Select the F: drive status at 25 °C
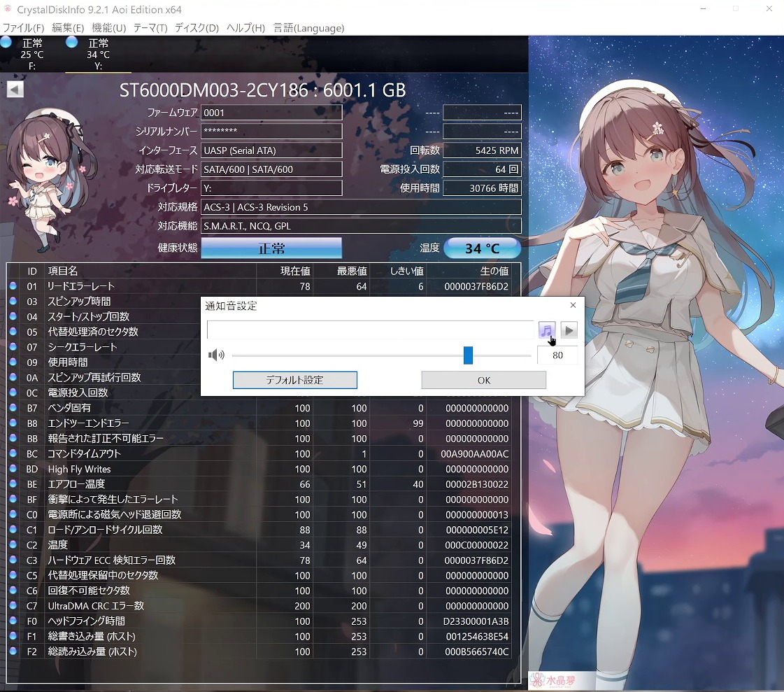This screenshot has height=692, width=784. pos(32,55)
